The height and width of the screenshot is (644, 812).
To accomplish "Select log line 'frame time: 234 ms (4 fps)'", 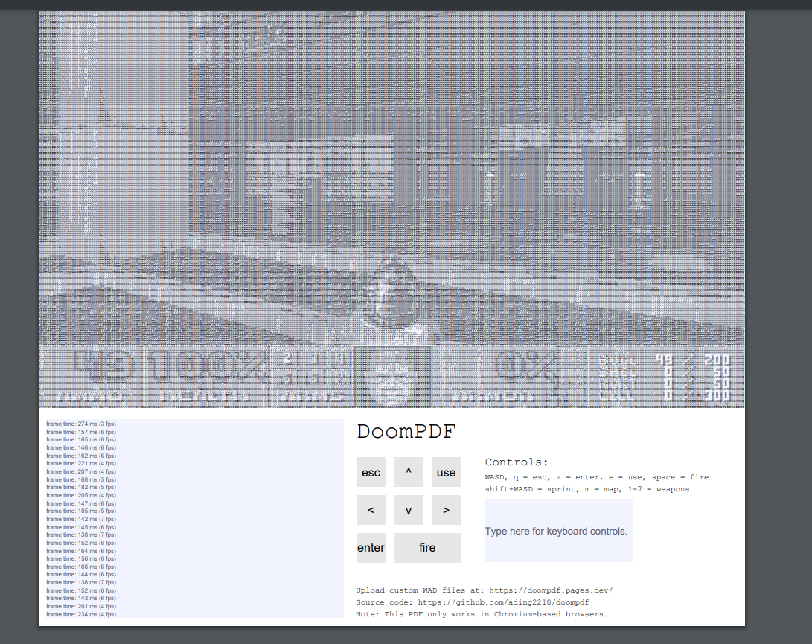I will pos(81,614).
